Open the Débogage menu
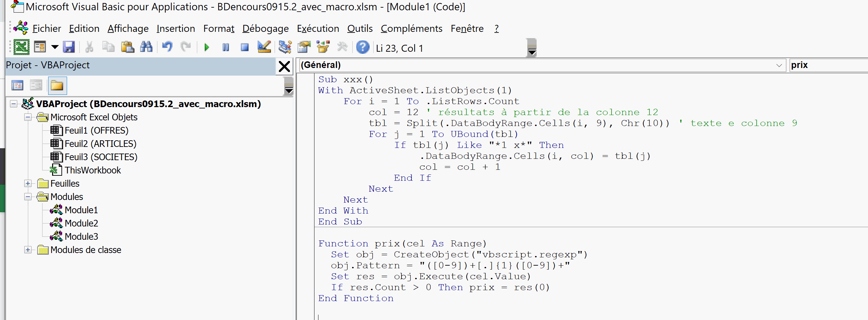Screen dimensions: 868x320 pyautogui.click(x=265, y=29)
